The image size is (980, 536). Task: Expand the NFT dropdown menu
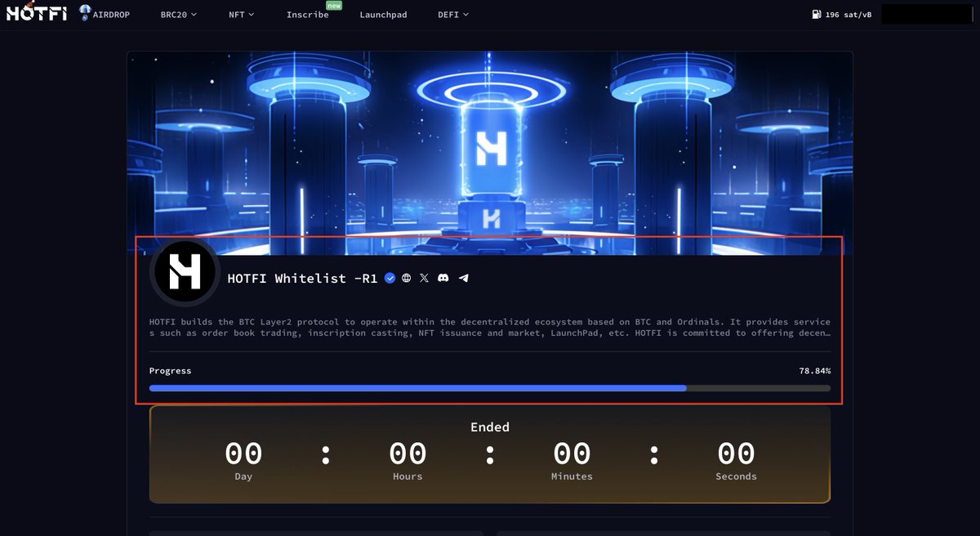pos(242,15)
